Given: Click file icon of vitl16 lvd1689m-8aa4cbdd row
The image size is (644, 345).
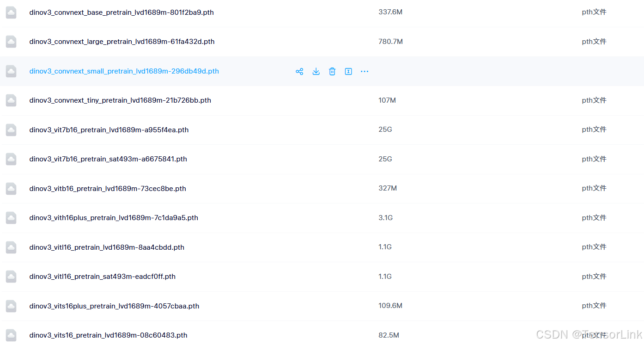Looking at the screenshot, I should pos(11,247).
